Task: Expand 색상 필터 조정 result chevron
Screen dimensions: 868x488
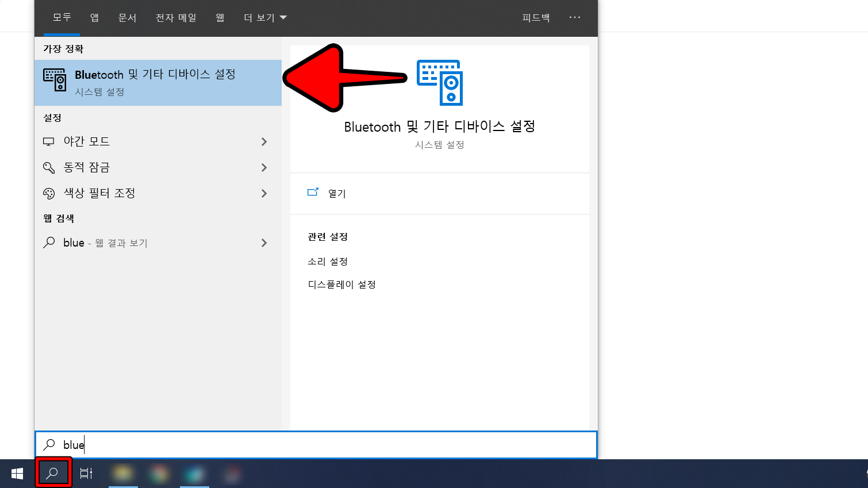Action: pyautogui.click(x=264, y=193)
